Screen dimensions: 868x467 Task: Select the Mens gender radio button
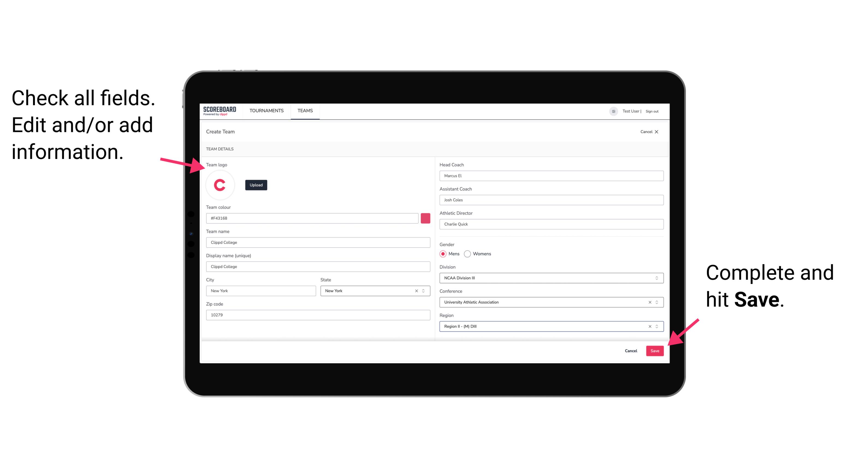(x=443, y=254)
